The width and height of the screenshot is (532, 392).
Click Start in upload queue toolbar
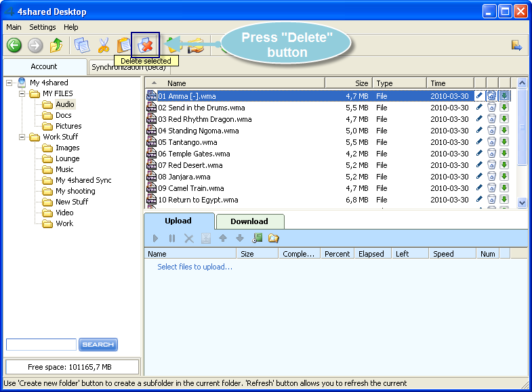(155, 238)
